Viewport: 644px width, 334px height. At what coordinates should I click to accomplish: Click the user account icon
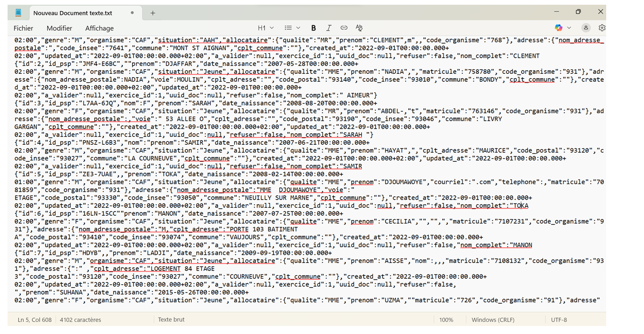click(586, 28)
